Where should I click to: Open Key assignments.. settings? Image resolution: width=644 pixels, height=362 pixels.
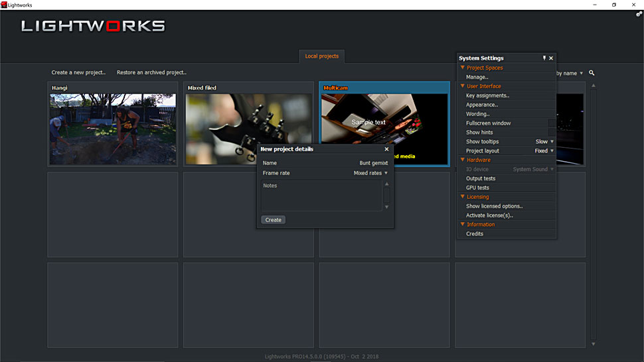487,95
